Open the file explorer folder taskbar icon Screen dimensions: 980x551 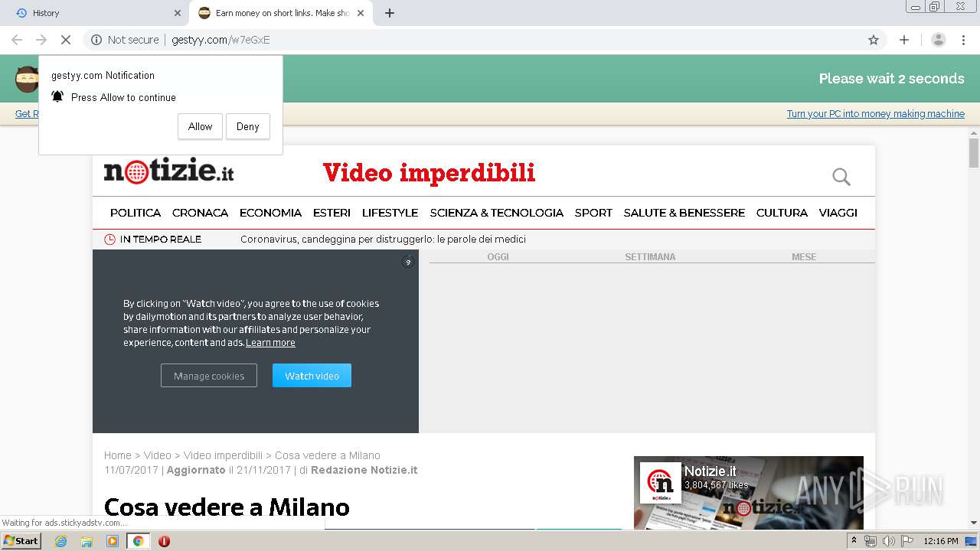(87, 541)
